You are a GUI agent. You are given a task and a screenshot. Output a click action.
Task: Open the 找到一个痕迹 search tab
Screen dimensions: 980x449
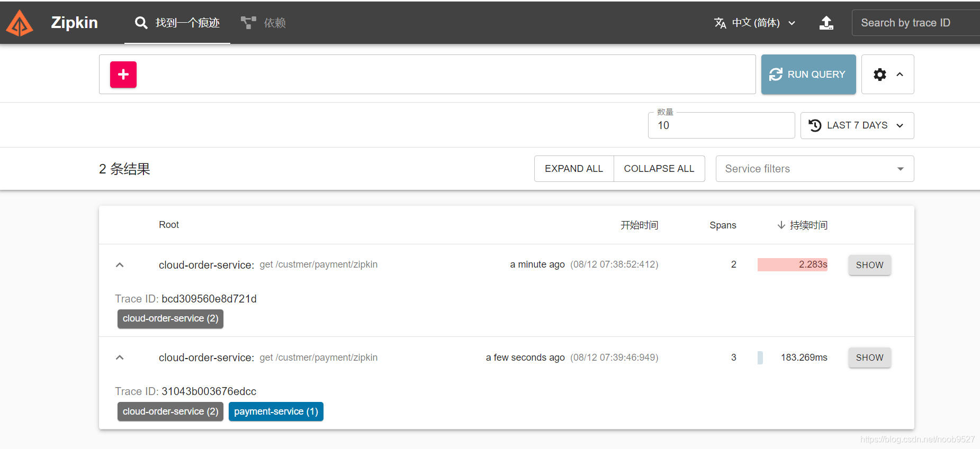tap(177, 23)
